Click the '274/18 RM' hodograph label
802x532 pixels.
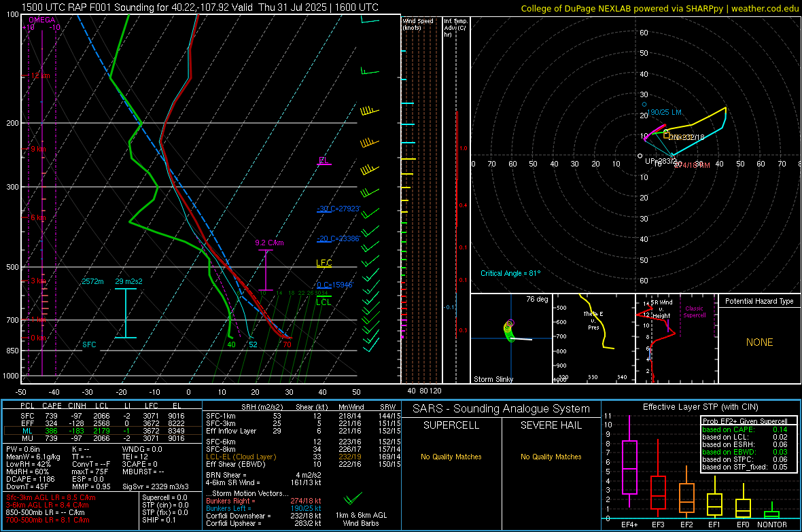(x=692, y=165)
